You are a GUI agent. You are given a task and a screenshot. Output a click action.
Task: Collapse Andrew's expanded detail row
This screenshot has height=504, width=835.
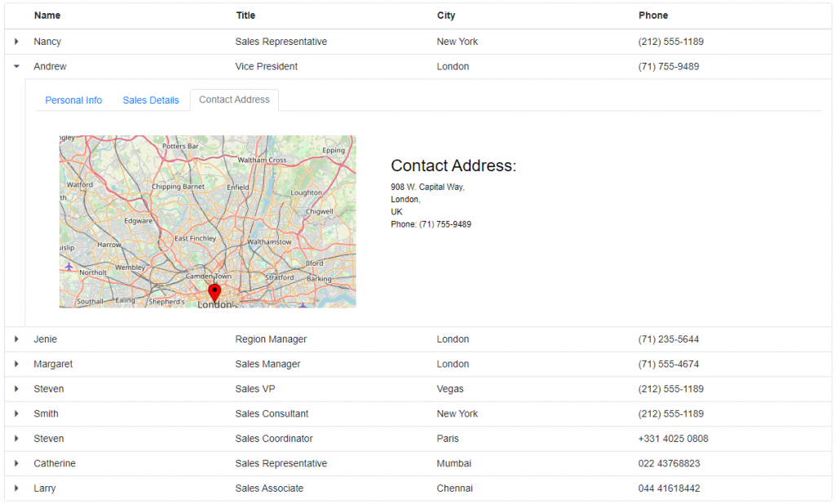click(16, 66)
